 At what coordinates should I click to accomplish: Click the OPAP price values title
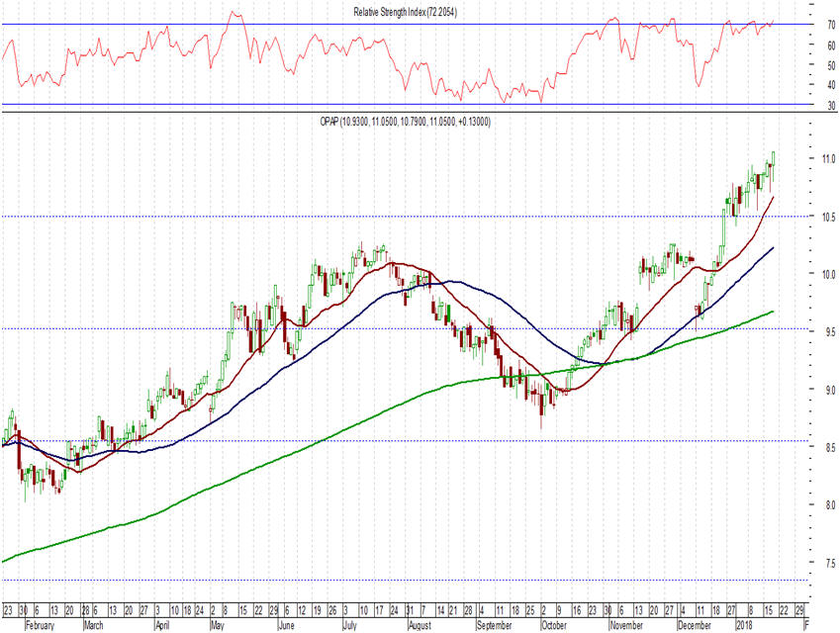tap(405, 122)
